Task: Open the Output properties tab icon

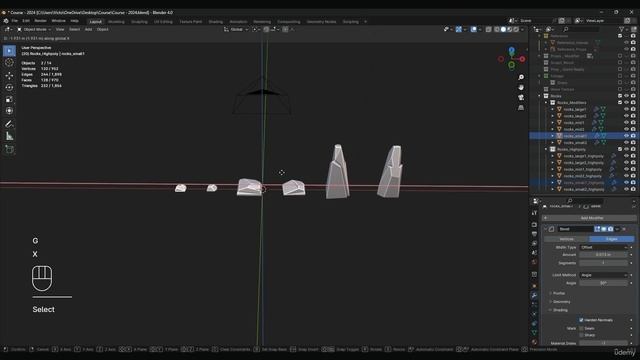Action: pos(534,234)
